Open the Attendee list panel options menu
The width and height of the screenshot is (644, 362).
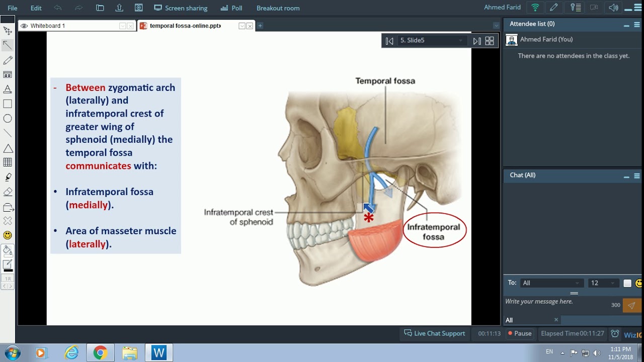637,25
